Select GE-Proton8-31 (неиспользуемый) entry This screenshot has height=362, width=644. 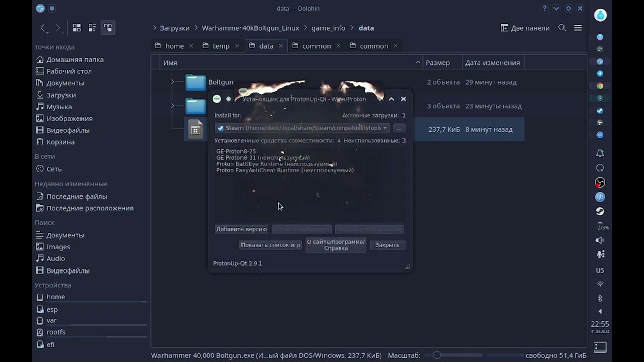pyautogui.click(x=263, y=158)
